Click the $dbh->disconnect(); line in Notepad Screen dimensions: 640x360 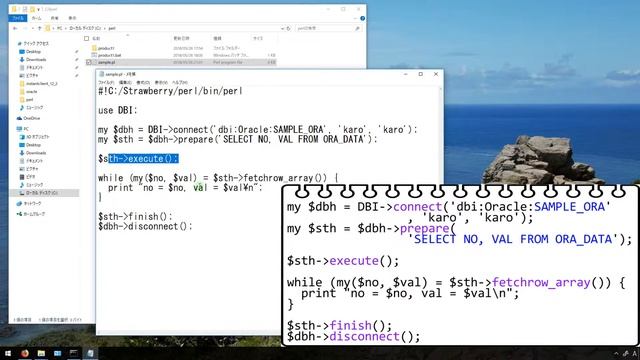click(x=145, y=227)
